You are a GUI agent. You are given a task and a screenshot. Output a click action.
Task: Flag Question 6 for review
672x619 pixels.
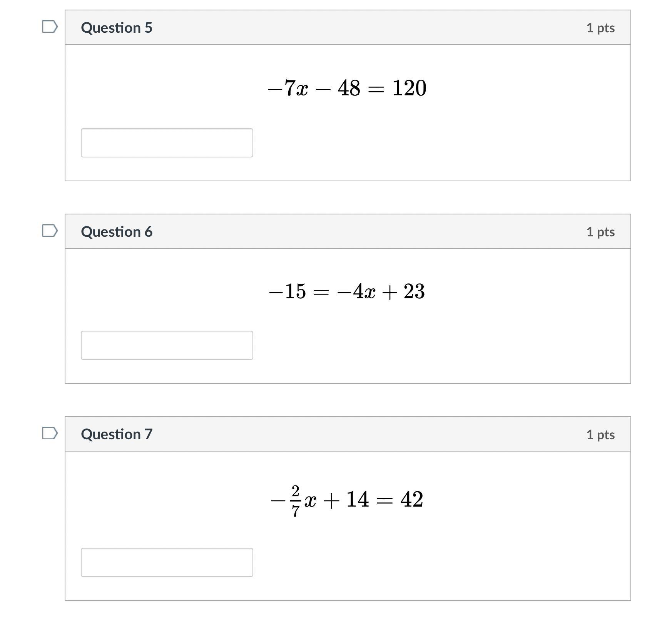[x=50, y=231]
